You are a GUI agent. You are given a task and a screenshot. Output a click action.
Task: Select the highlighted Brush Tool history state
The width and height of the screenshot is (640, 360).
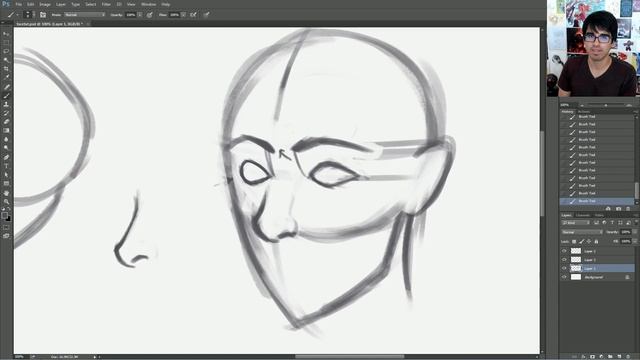pos(597,201)
